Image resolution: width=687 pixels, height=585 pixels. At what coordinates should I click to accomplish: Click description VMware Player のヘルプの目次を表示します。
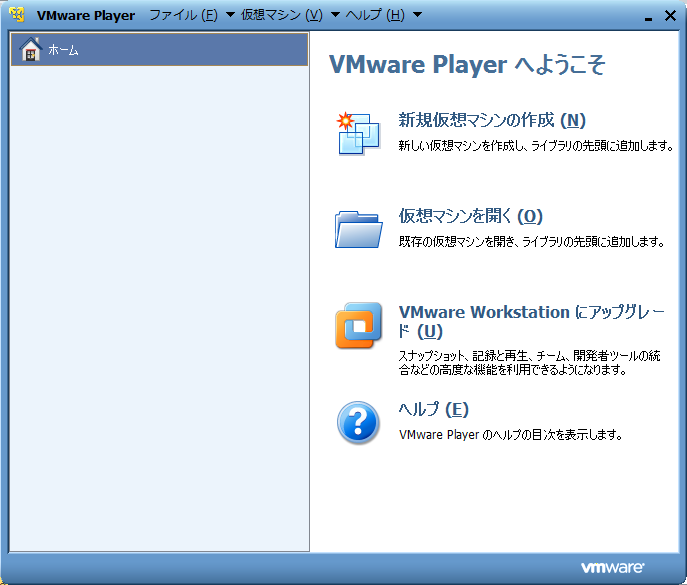click(510, 435)
